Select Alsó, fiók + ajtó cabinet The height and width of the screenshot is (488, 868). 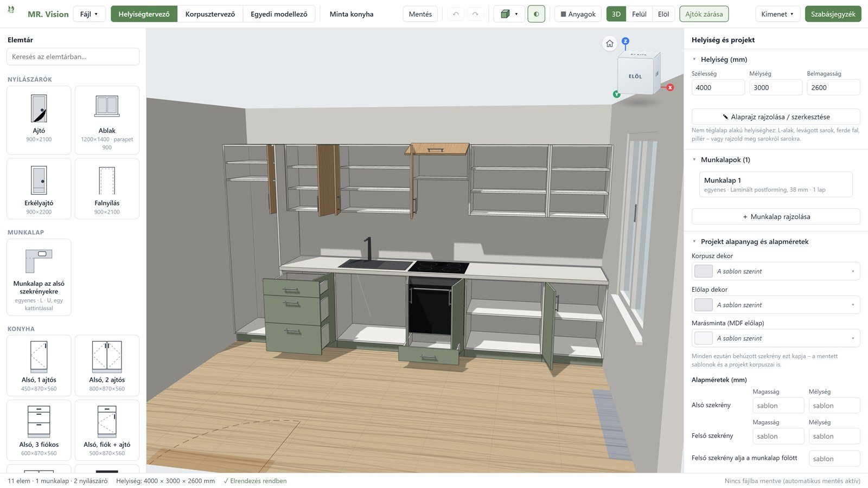(107, 430)
